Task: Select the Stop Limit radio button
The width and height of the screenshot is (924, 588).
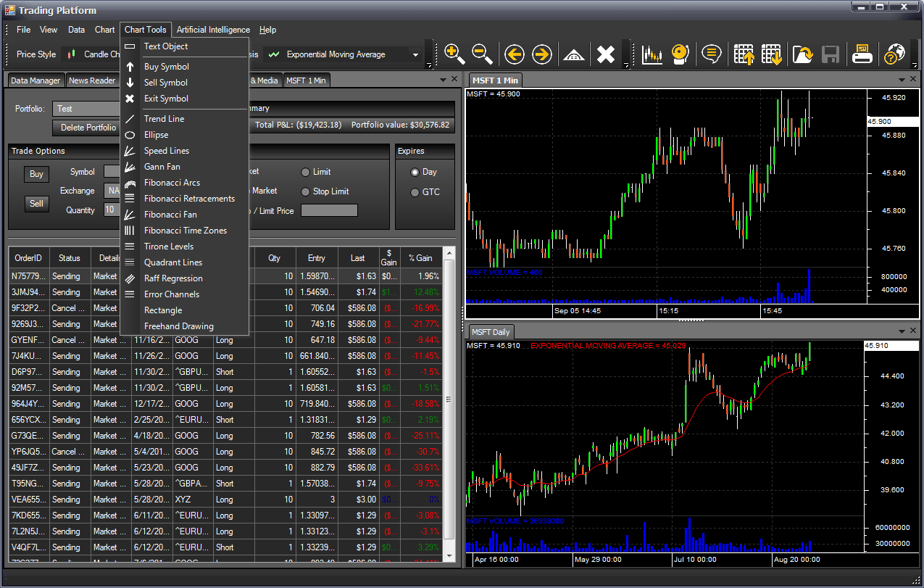Action: [x=305, y=191]
